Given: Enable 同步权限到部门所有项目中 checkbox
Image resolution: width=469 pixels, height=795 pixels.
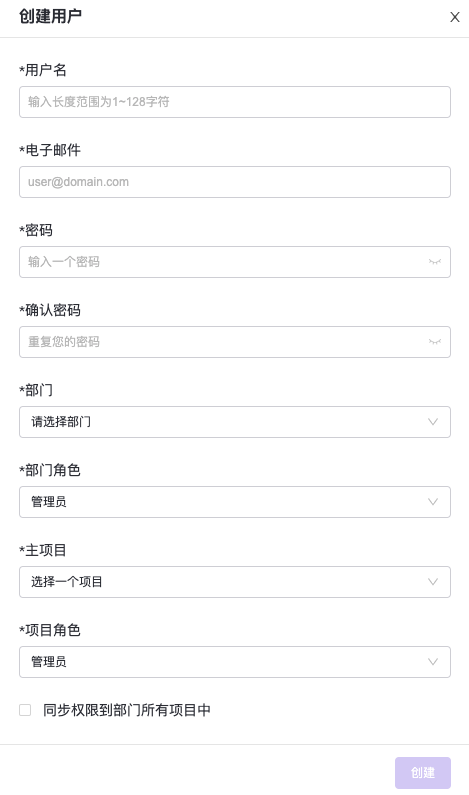Looking at the screenshot, I should [x=25, y=710].
